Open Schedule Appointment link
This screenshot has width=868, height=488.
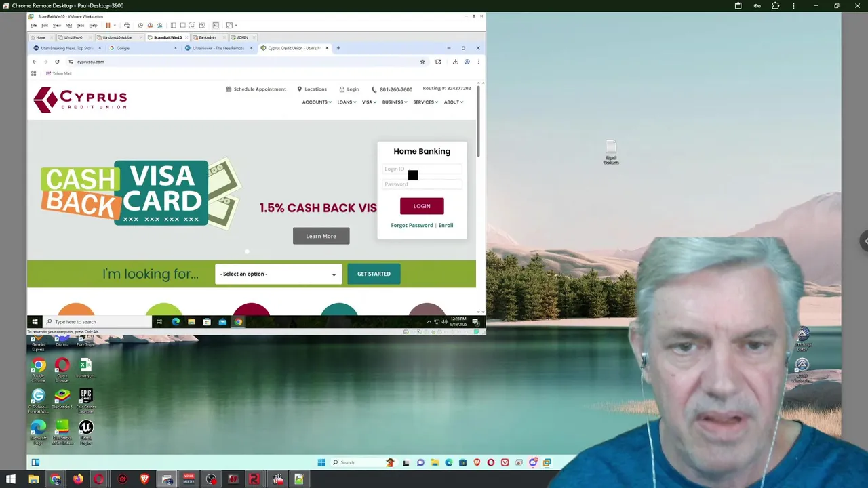(x=256, y=89)
